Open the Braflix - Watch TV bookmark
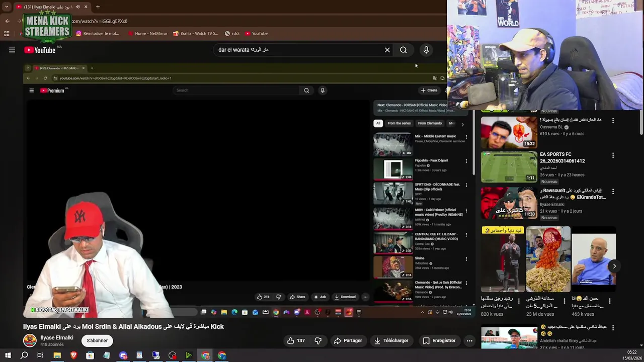 point(196,34)
